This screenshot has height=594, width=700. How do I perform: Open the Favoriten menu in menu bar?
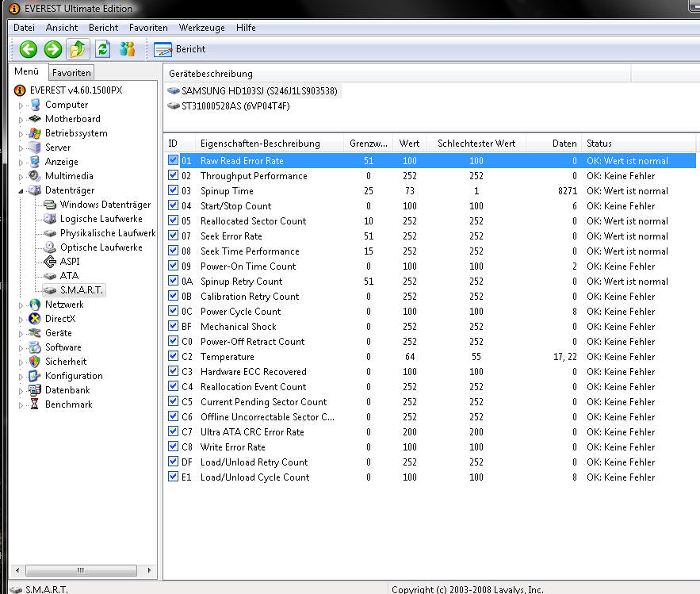(149, 28)
